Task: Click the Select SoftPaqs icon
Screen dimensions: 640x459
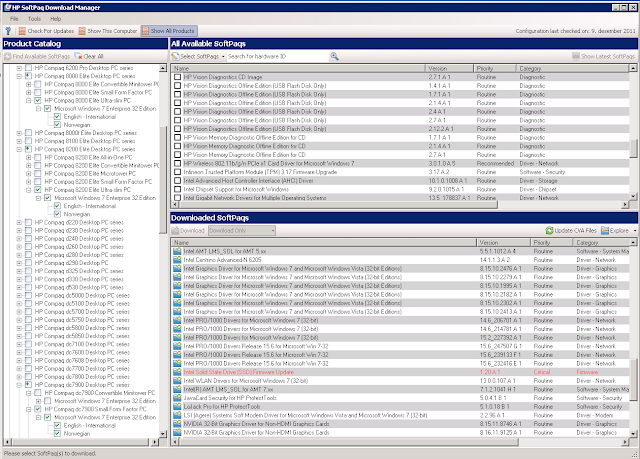Action: pos(176,56)
